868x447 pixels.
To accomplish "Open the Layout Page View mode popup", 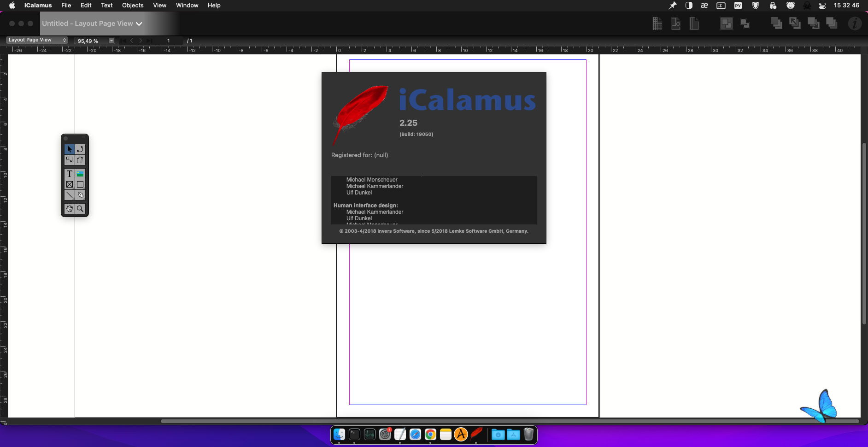I will 37,40.
